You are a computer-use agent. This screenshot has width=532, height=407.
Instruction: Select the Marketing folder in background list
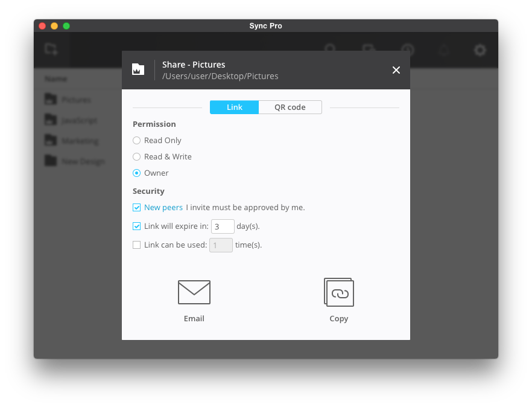72,140
